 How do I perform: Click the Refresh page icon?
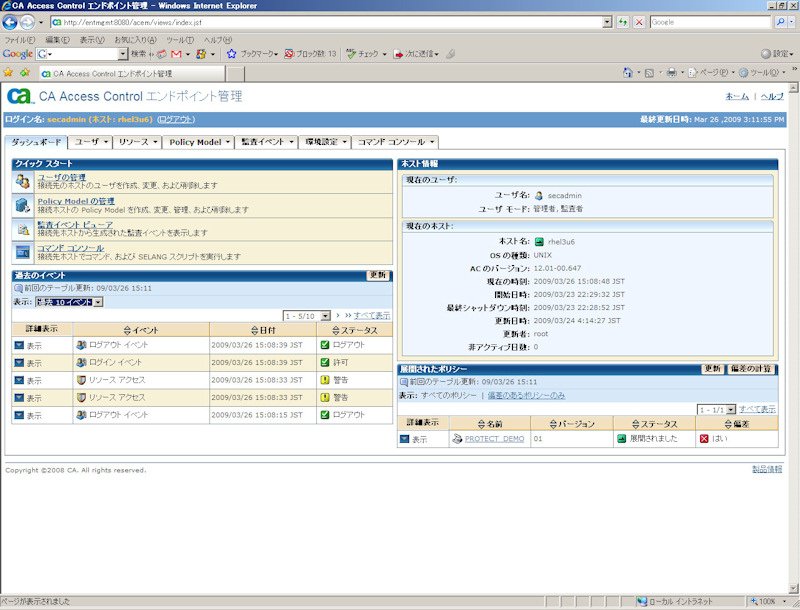pos(623,22)
